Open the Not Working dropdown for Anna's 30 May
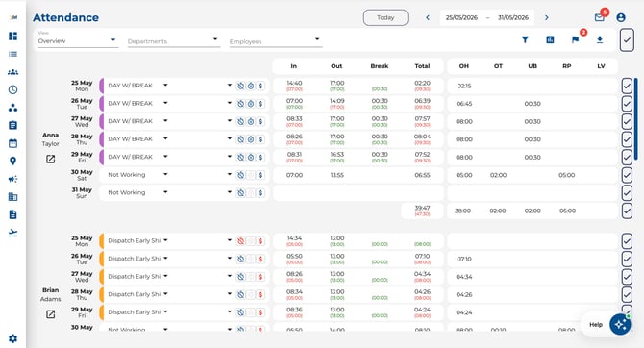Viewport: 644px width, 348px height. pyautogui.click(x=138, y=175)
